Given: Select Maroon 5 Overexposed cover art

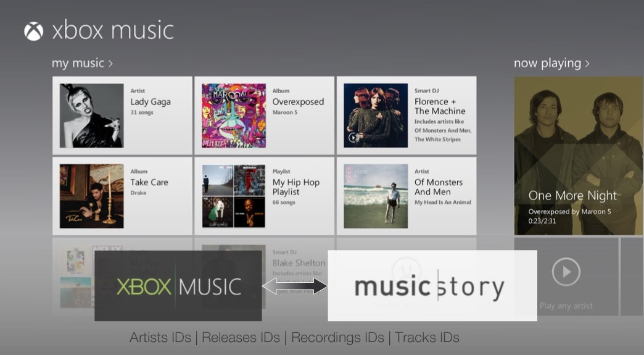Looking at the screenshot, I should coord(234,116).
